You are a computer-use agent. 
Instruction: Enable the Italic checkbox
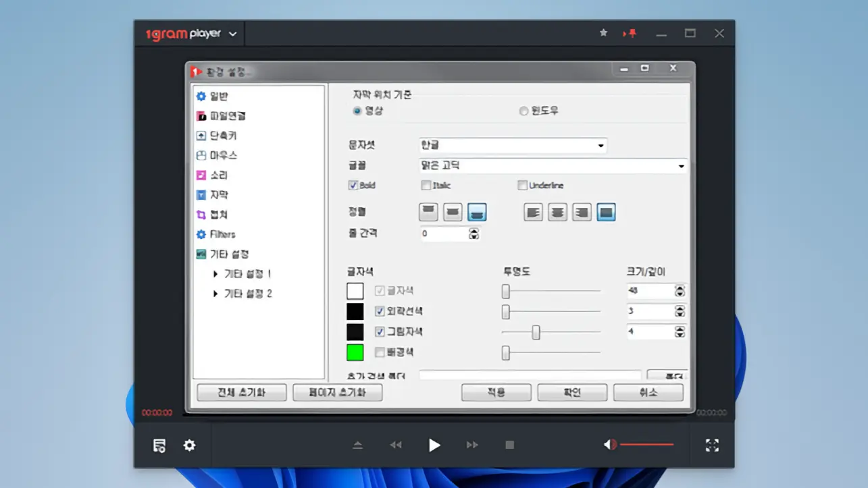coord(426,185)
